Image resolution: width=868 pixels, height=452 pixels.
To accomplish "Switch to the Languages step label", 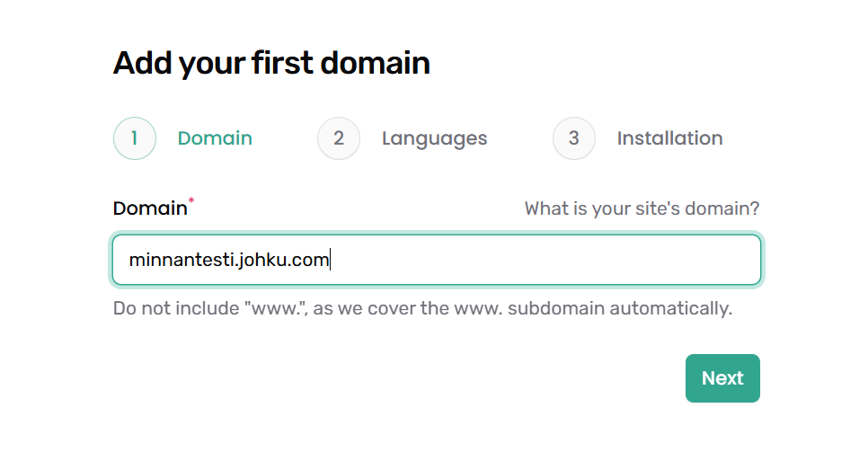I will click(x=434, y=138).
